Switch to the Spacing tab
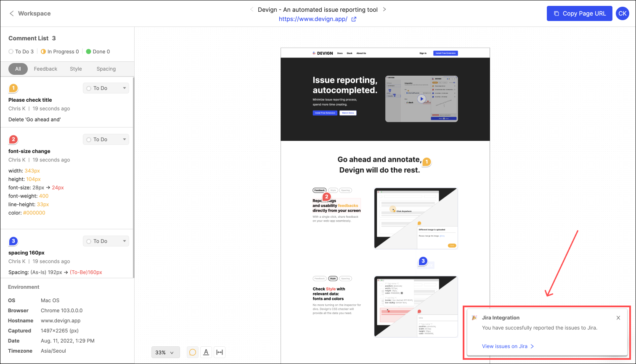This screenshot has height=364, width=636. (x=106, y=69)
